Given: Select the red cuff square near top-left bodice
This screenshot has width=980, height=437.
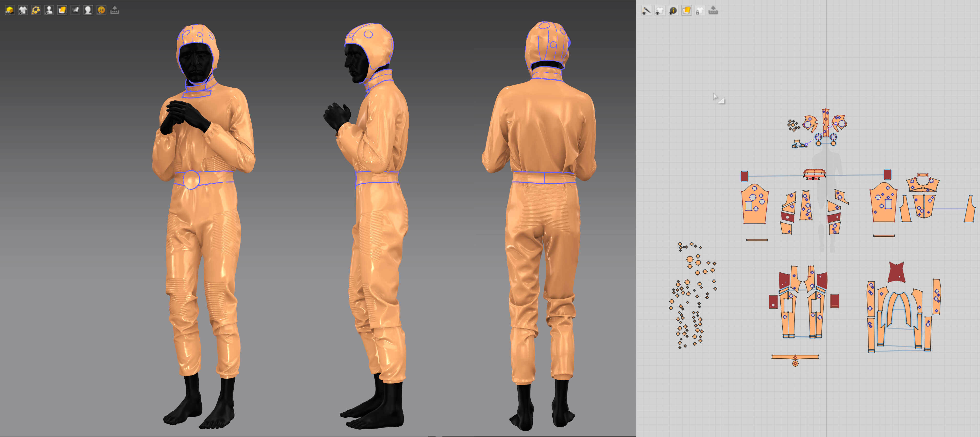Looking at the screenshot, I should coord(745,176).
